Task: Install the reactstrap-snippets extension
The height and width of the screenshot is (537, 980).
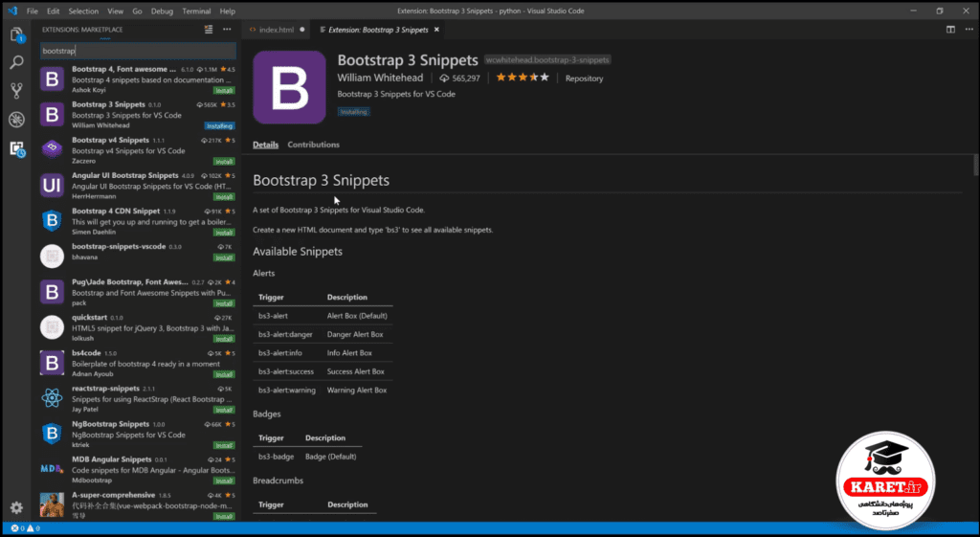Action: [x=224, y=410]
